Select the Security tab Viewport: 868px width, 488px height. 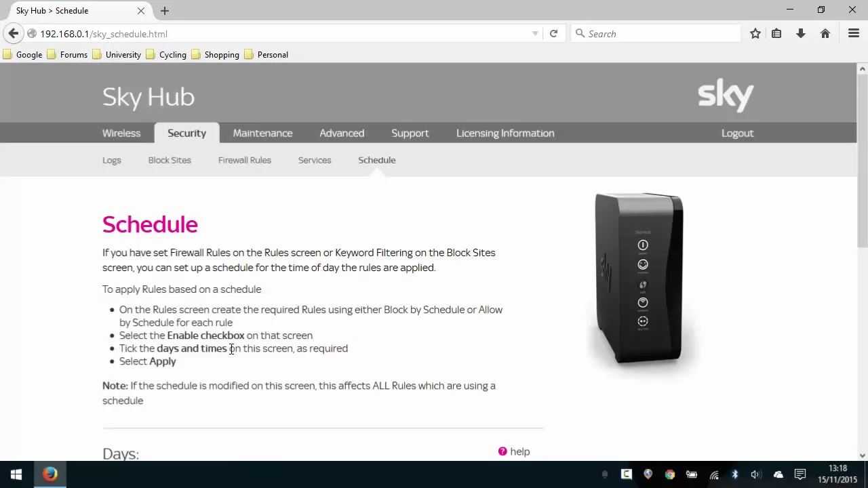(186, 133)
